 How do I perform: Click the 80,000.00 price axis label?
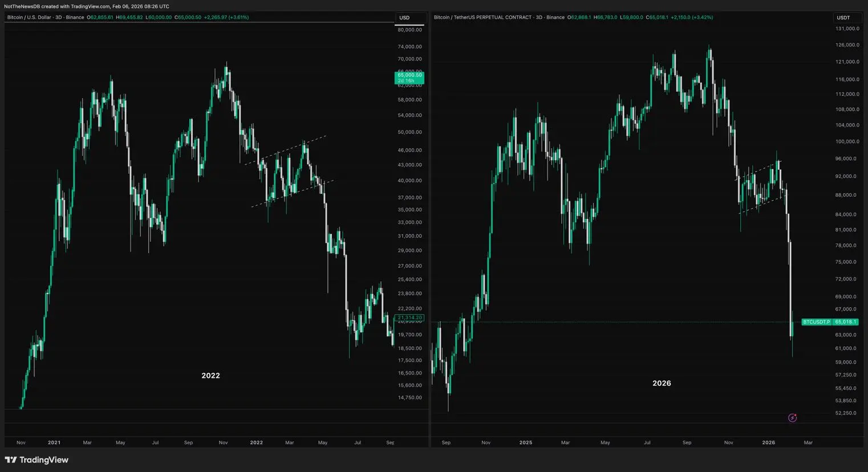409,30
